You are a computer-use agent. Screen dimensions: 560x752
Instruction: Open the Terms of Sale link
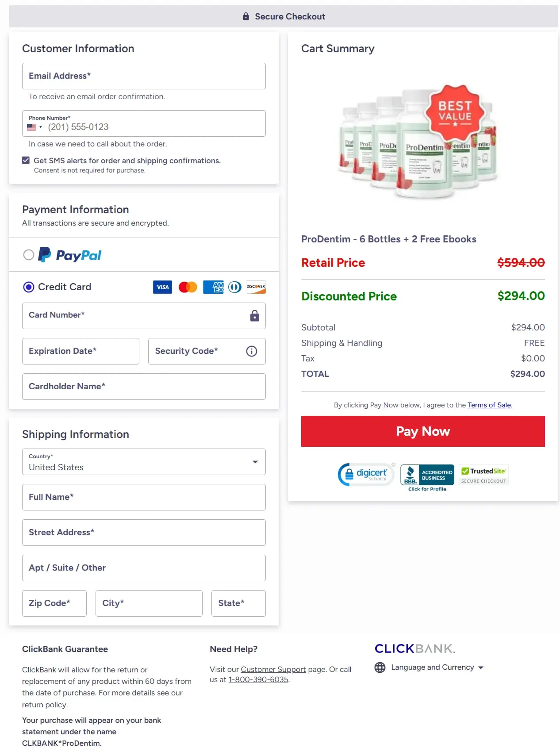click(x=489, y=405)
